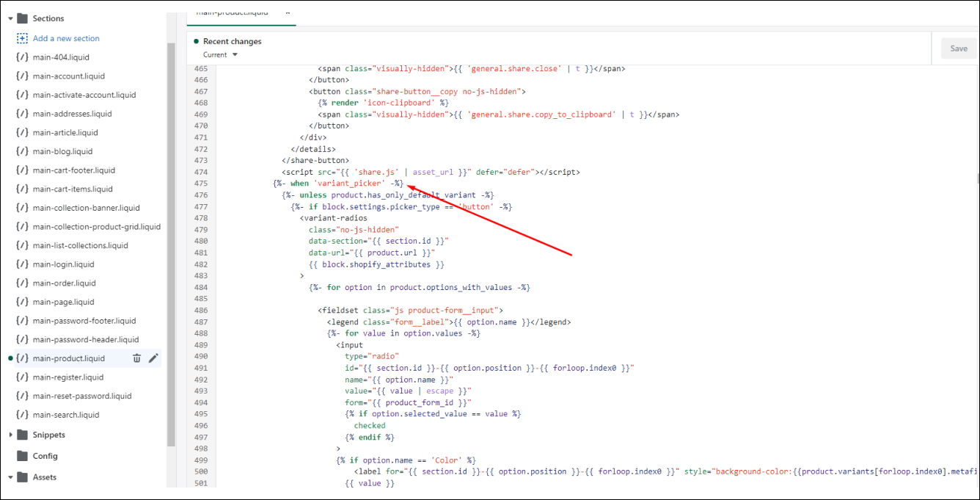
Task: Click the main-list-collections.liquid file icon
Action: click(x=22, y=245)
